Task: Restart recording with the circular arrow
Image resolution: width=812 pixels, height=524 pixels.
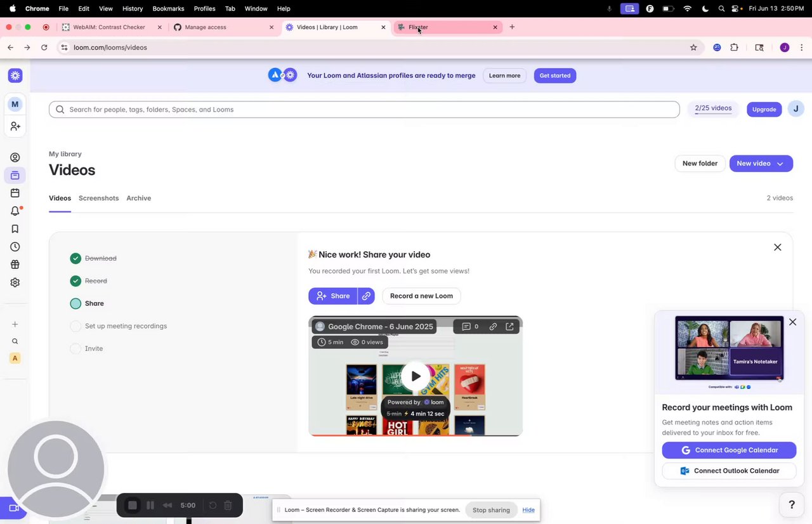Action: coord(213,505)
